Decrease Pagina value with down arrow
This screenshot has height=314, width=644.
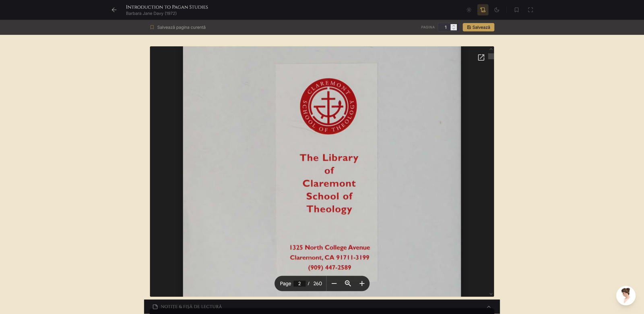click(x=454, y=29)
